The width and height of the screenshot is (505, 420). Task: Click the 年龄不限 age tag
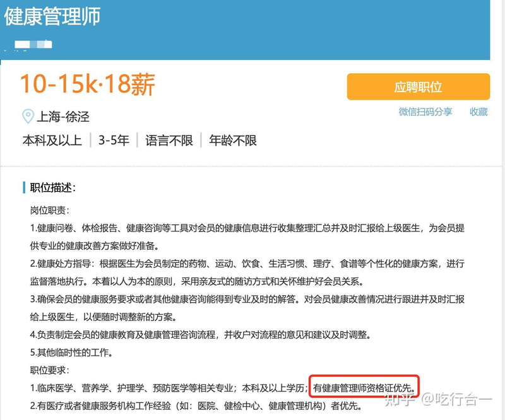click(233, 140)
